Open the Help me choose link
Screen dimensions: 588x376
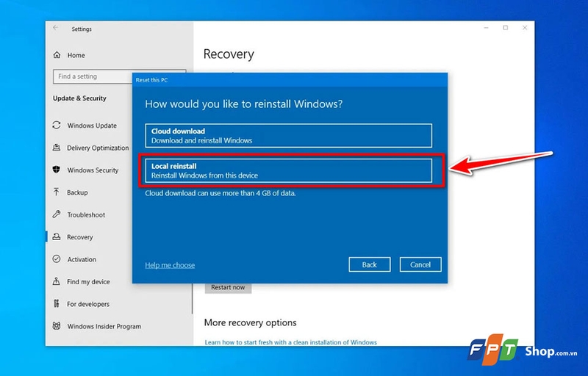click(x=170, y=265)
